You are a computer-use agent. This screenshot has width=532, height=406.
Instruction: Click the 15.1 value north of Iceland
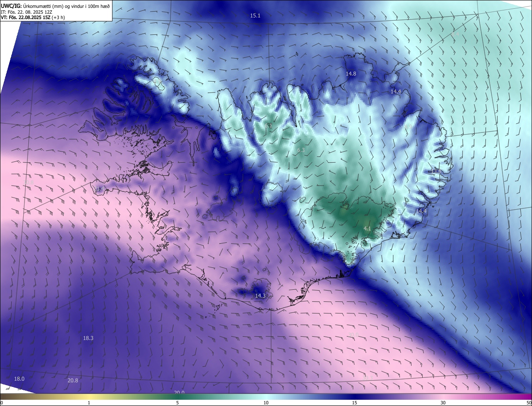point(255,16)
